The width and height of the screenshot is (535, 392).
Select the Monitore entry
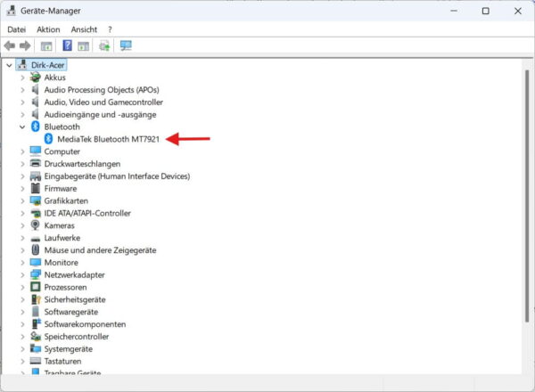pyautogui.click(x=61, y=263)
